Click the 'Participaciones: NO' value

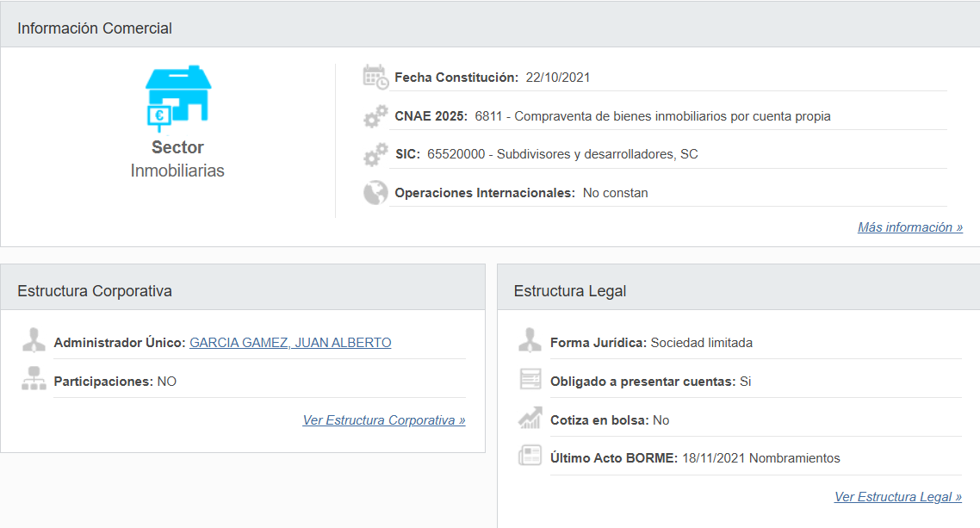[x=166, y=382]
